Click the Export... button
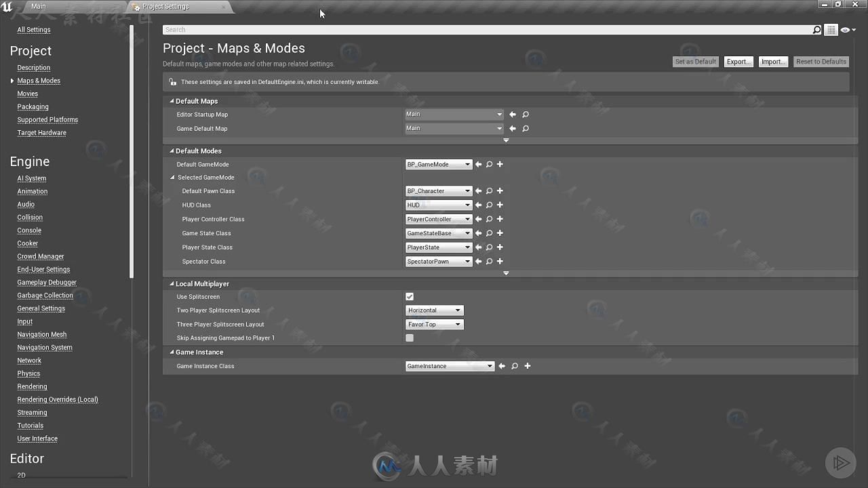 738,62
